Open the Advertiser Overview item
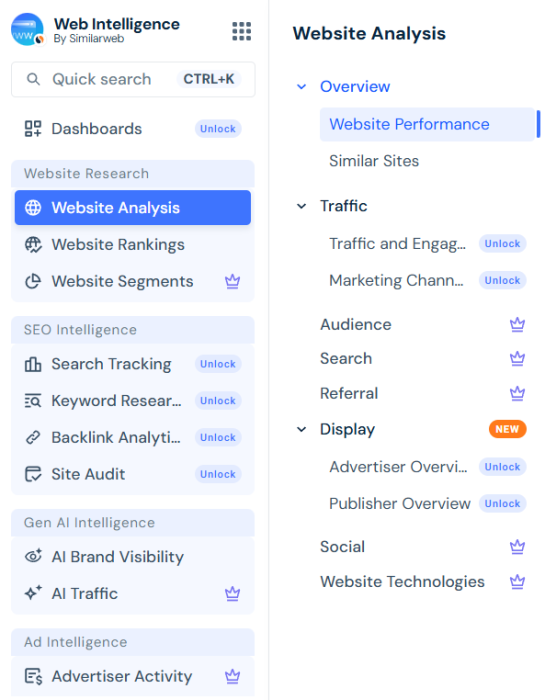545x700 pixels. pos(398,467)
